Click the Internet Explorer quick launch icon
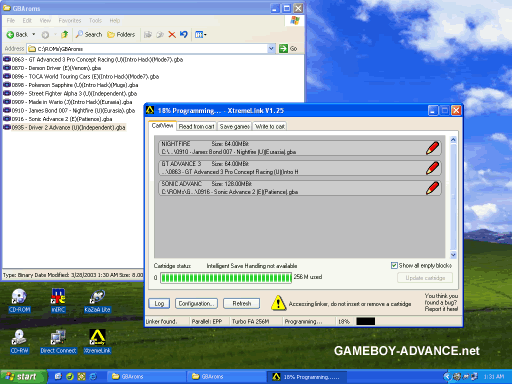The height and width of the screenshot is (384, 512). pyautogui.click(x=93, y=377)
